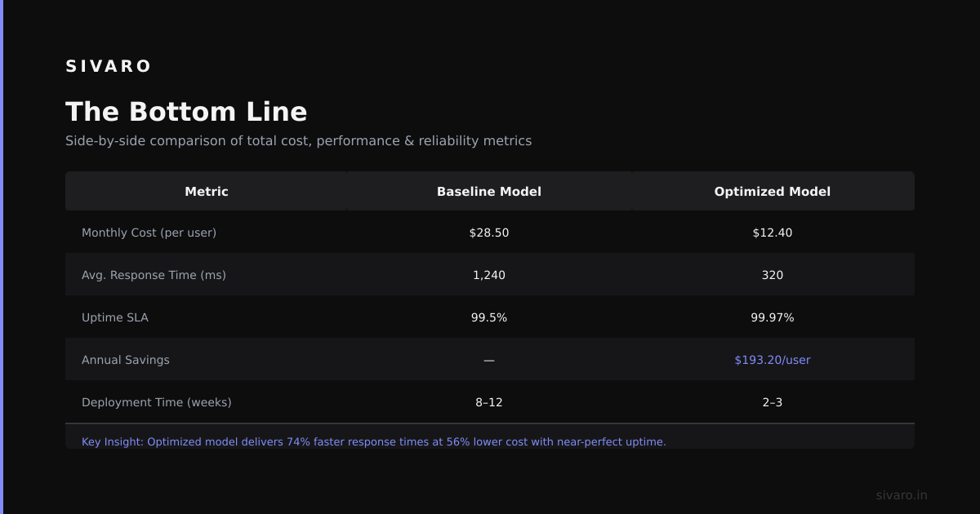Screen dimensions: 980x514
Task: Click the Optimized Model column header
Action: pos(773,192)
